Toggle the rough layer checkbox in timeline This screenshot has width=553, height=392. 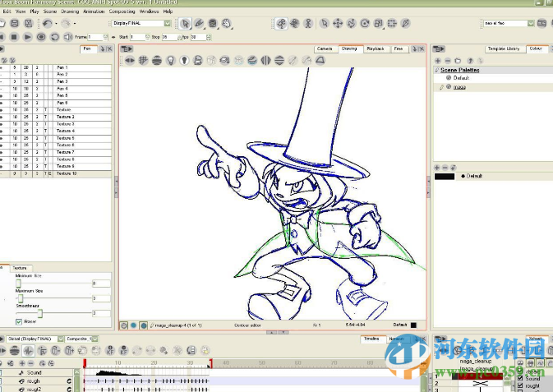click(x=0, y=381)
